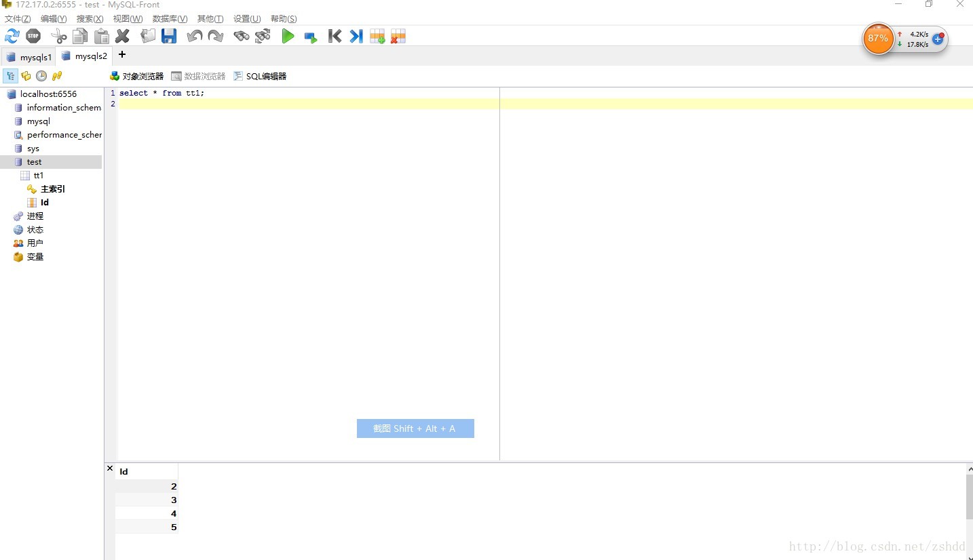Toggle the SQL history clock icon
The height and width of the screenshot is (560, 973).
41,76
